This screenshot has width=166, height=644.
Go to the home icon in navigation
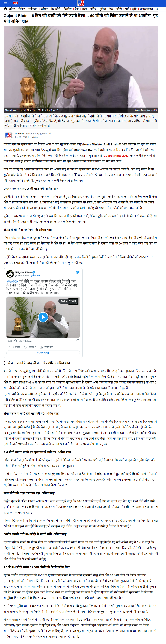(6, 9)
